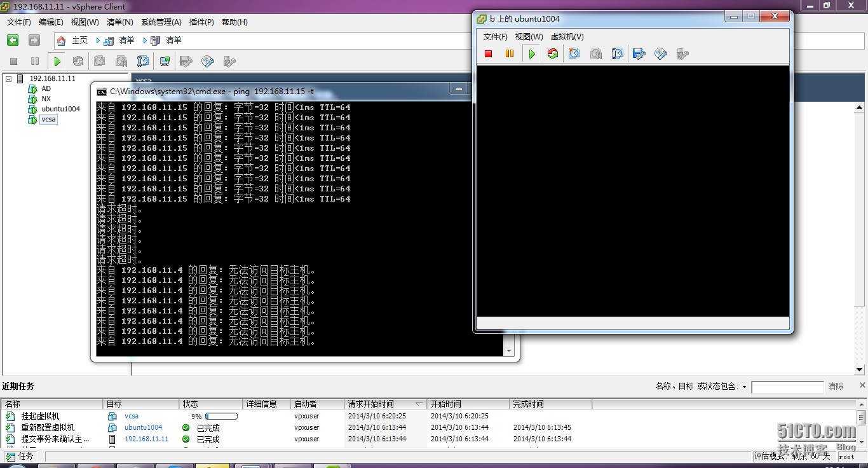Click the green back navigation arrow

click(x=13, y=40)
